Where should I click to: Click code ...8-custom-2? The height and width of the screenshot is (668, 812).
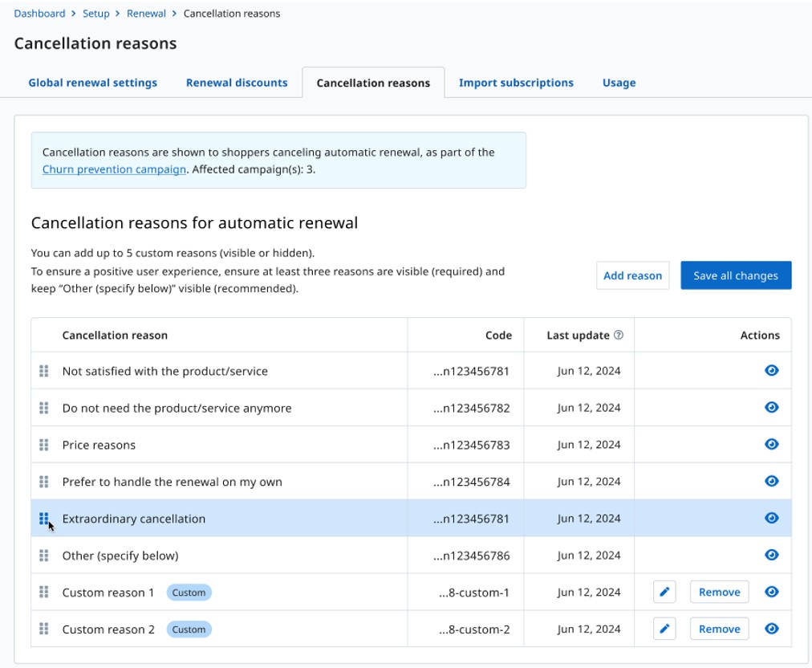(474, 629)
